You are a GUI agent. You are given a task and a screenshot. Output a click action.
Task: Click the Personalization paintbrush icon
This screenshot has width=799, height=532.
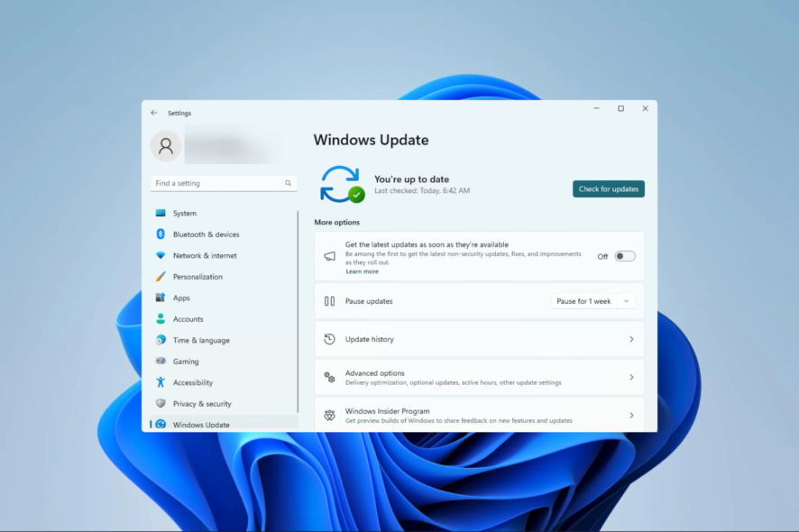tap(161, 277)
